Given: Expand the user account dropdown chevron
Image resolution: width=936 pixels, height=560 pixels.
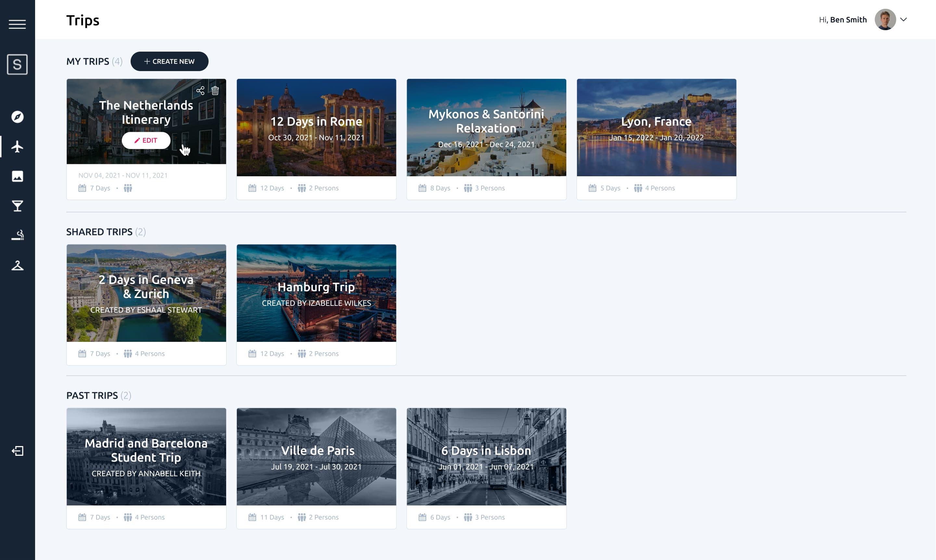Looking at the screenshot, I should pos(904,19).
